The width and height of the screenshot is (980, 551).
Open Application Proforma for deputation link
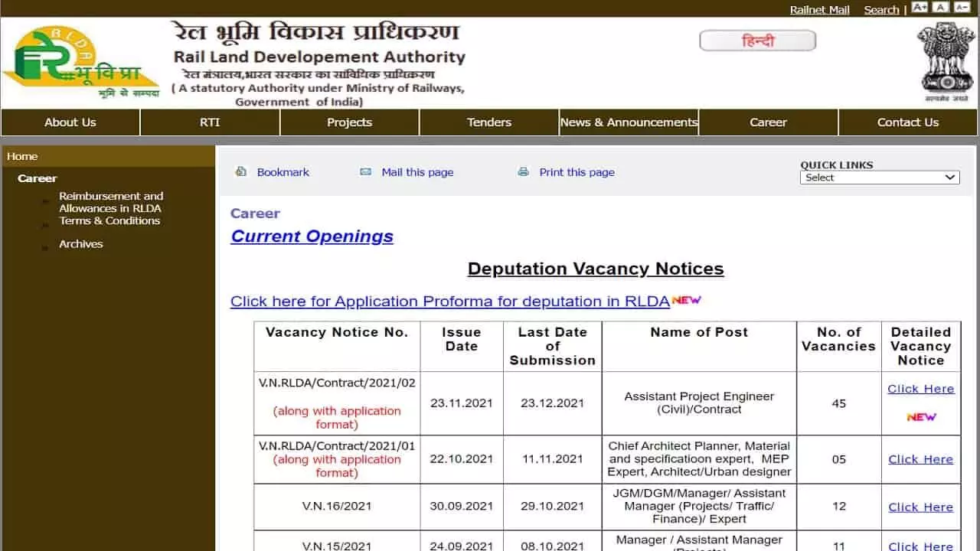pyautogui.click(x=450, y=302)
